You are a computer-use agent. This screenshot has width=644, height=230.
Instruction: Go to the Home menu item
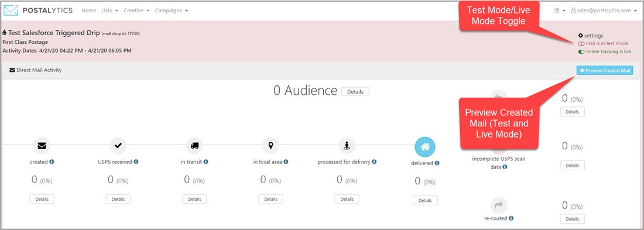click(89, 11)
